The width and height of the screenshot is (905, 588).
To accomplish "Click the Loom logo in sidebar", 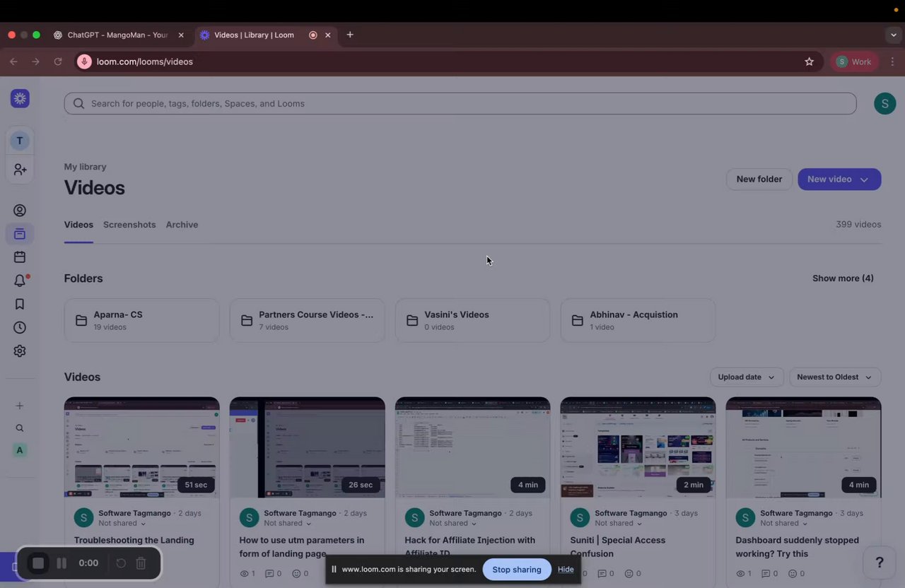I will [20, 98].
